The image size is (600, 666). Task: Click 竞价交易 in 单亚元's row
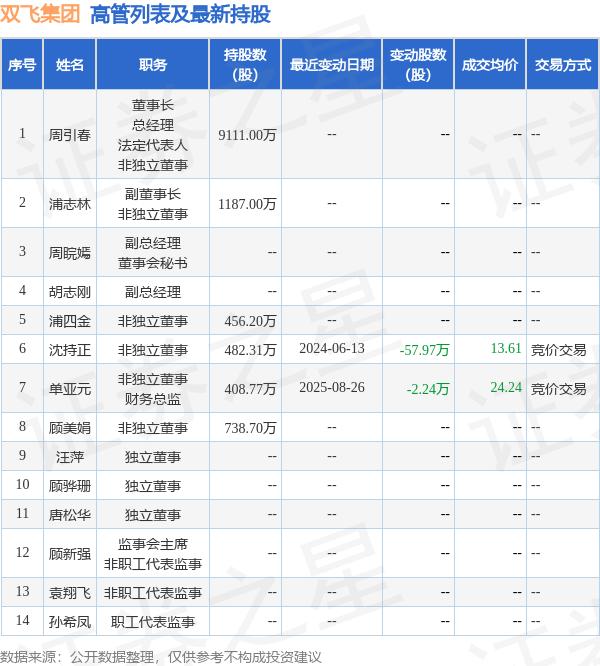pos(559,389)
